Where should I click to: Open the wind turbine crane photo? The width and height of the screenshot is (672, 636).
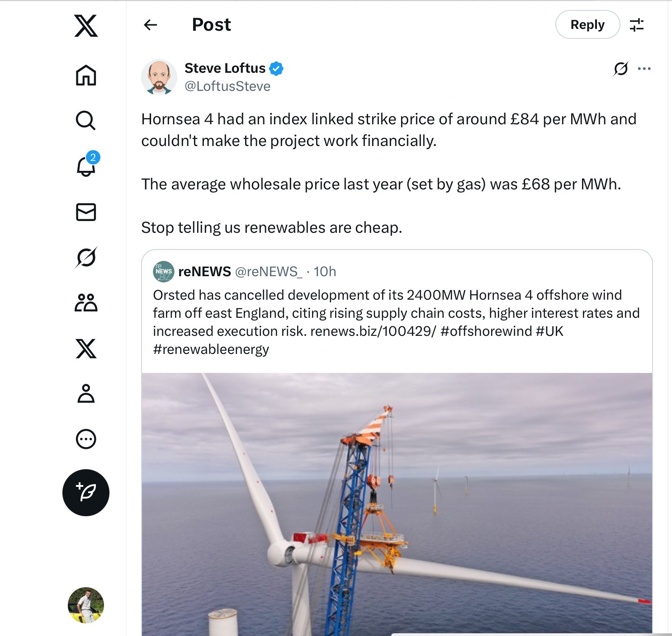397,504
